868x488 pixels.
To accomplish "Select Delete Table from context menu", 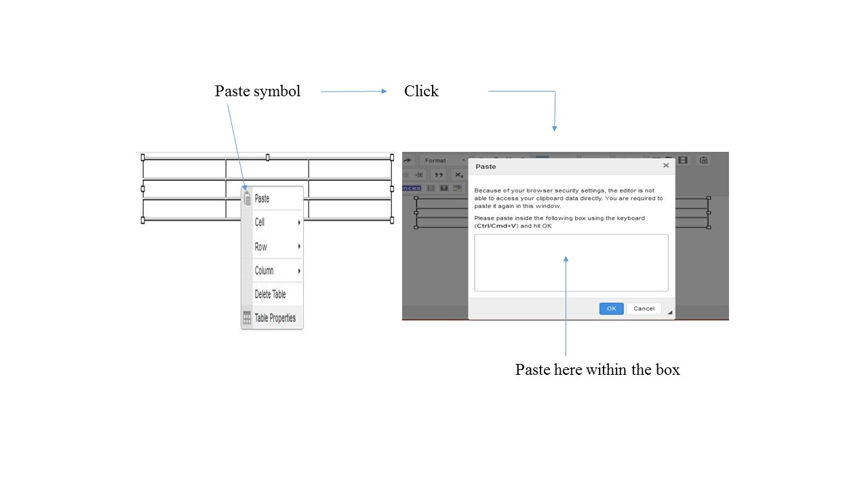I will [271, 294].
